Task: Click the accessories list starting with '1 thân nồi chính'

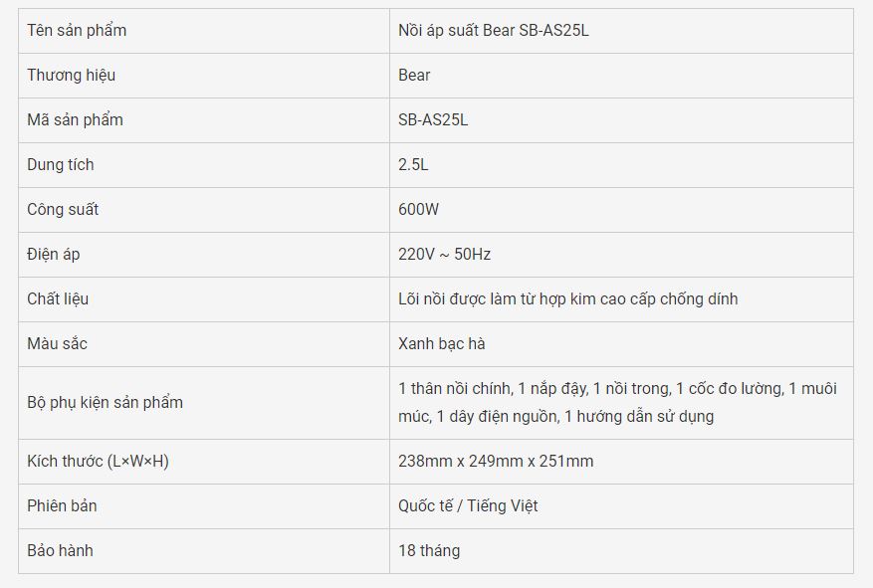Action: (617, 402)
